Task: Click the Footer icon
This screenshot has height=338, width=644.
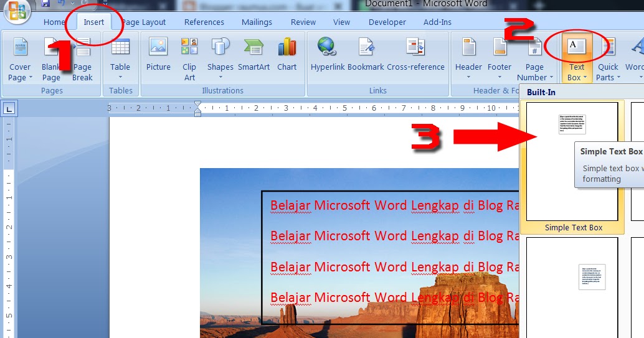Action: (500, 47)
